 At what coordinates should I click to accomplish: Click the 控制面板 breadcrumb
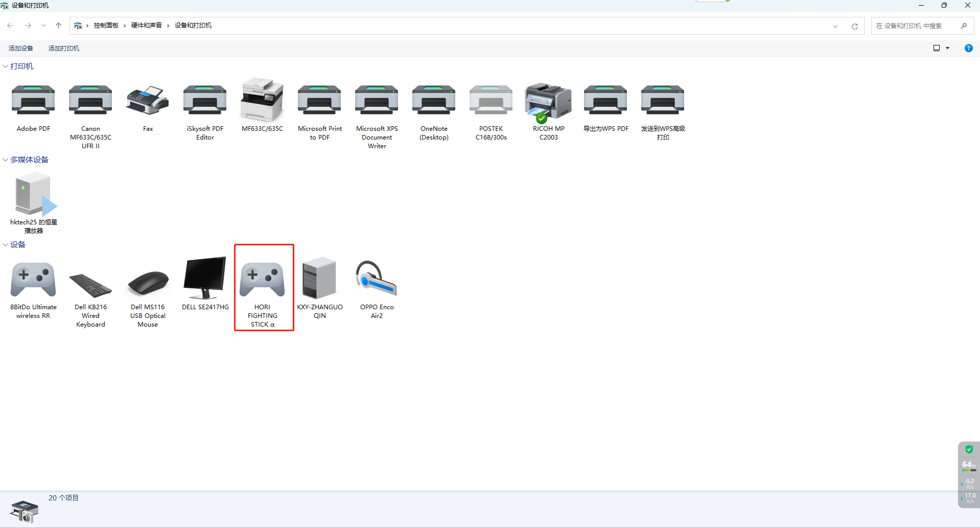[x=106, y=26]
